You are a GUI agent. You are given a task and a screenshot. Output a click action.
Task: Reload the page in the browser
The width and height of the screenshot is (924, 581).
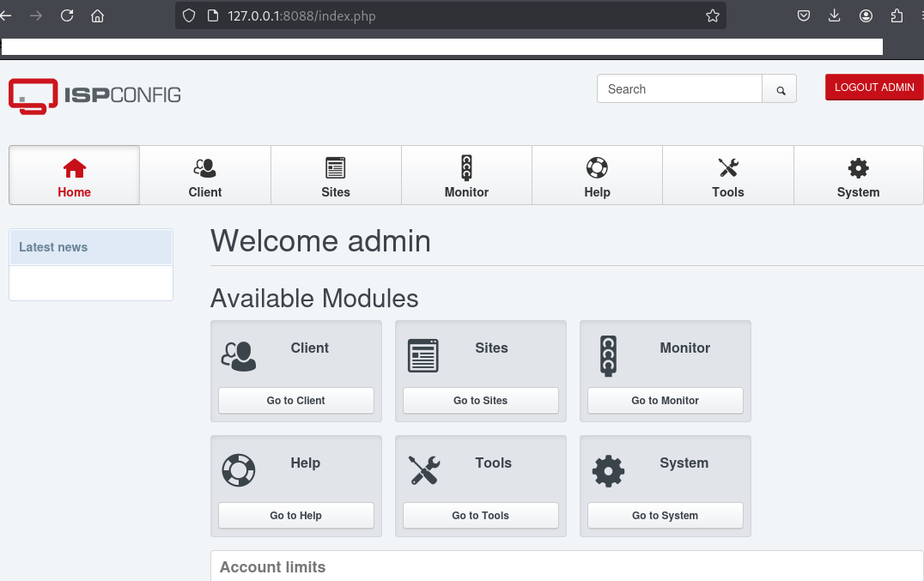click(67, 15)
